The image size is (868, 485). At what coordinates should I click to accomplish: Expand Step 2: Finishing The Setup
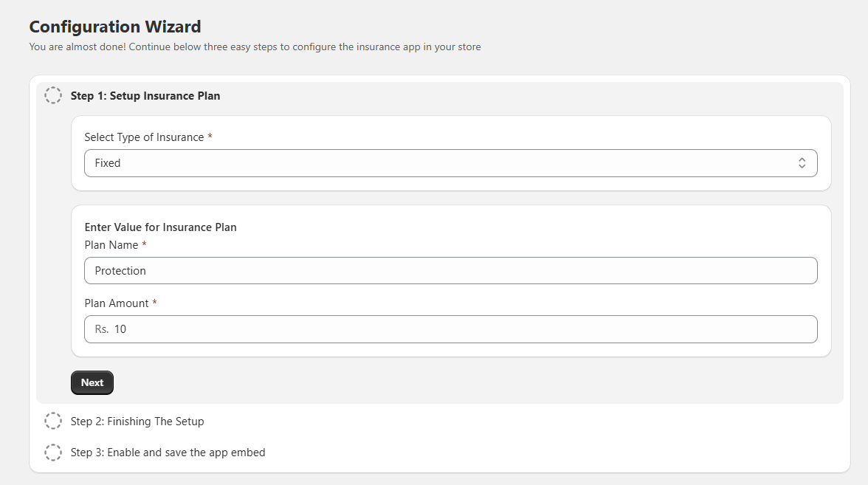tap(137, 422)
